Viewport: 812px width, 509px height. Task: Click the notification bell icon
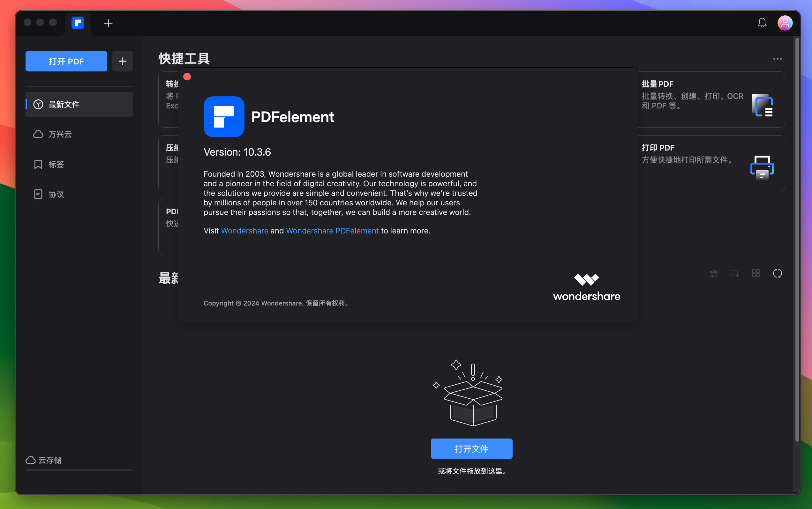click(762, 23)
